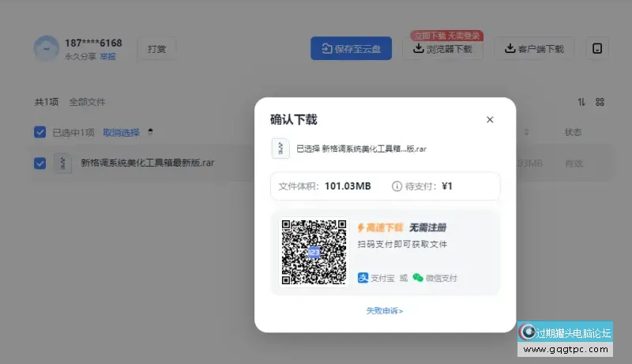Uncheck the 已选中1项 select-all checkbox
Viewport: 632px width, 364px height.
click(40, 132)
